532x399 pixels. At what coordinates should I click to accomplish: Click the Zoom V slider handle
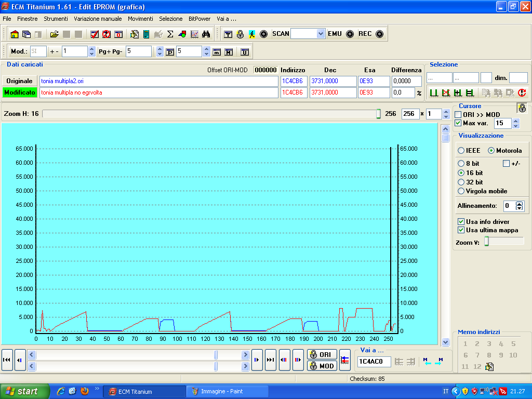click(487, 241)
